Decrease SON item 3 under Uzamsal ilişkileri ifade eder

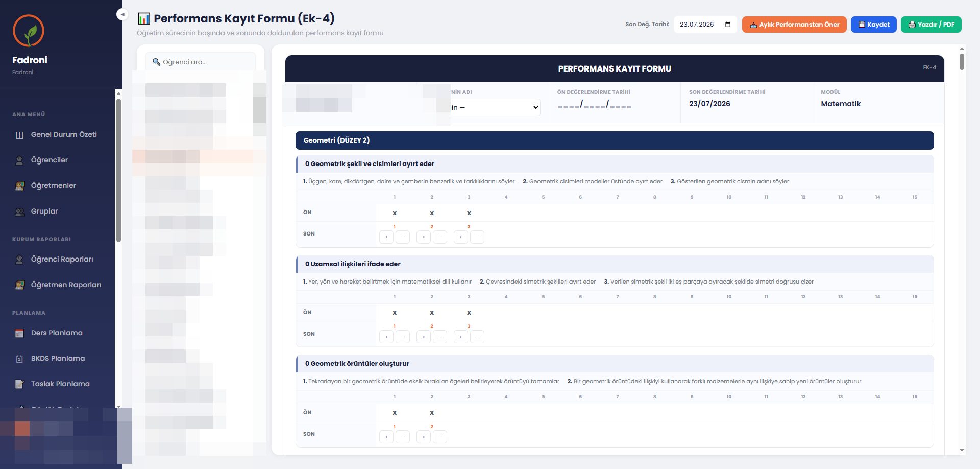tap(477, 337)
